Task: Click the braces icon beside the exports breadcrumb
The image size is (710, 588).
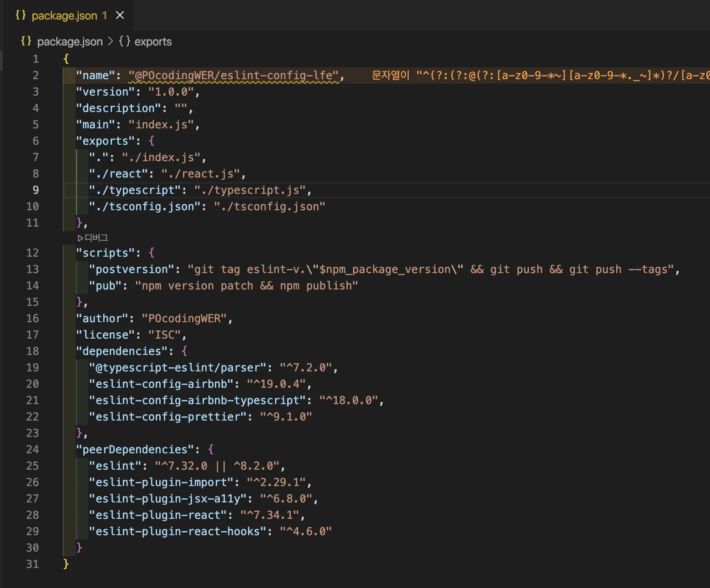Action: 125,41
